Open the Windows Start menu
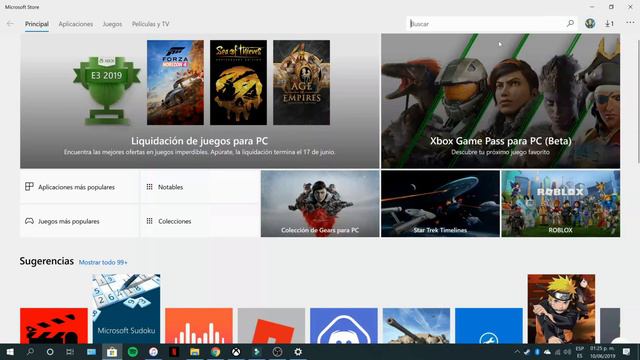Image resolution: width=640 pixels, height=360 pixels. click(x=10, y=352)
